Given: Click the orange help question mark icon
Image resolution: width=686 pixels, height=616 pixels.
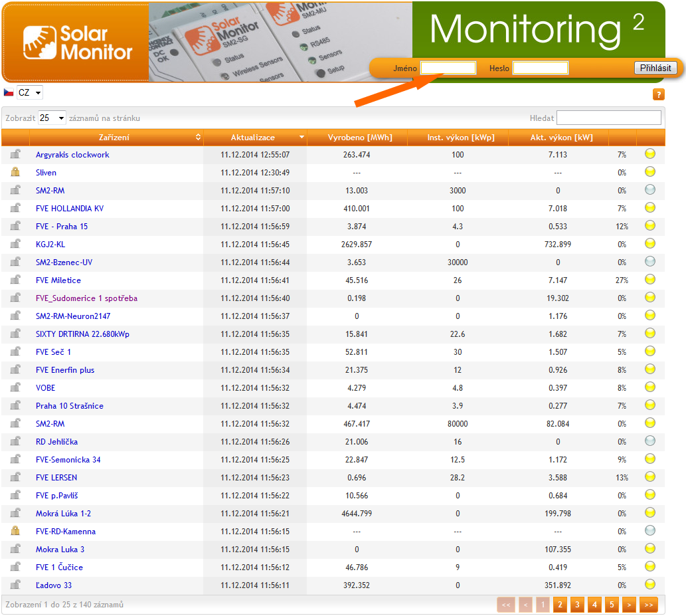Looking at the screenshot, I should pyautogui.click(x=659, y=94).
